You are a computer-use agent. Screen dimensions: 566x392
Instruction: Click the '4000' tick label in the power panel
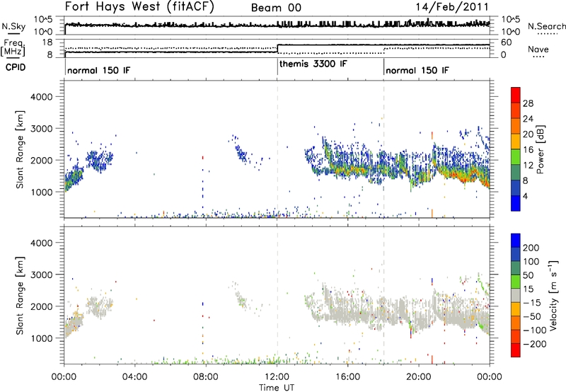(42, 97)
